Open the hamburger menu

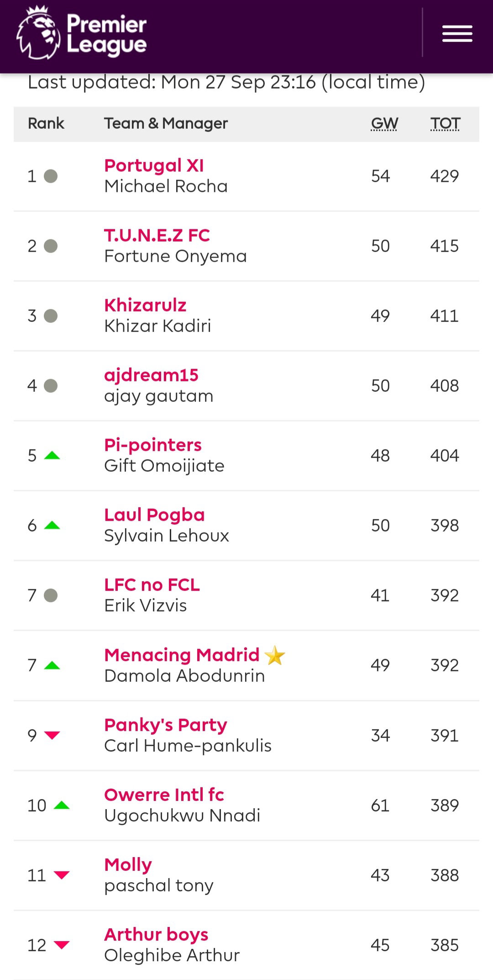coord(457,34)
